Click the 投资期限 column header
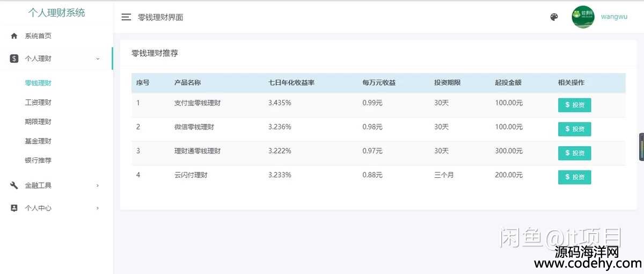644x274 pixels. point(448,83)
